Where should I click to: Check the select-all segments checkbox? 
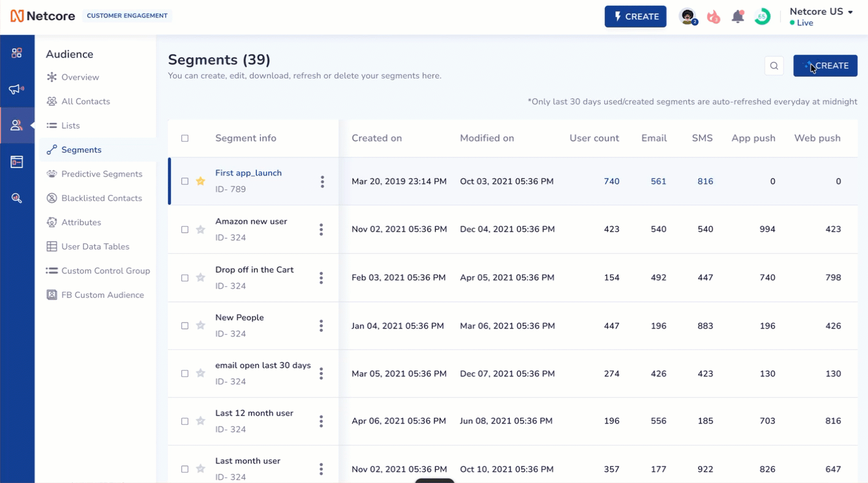pos(185,138)
